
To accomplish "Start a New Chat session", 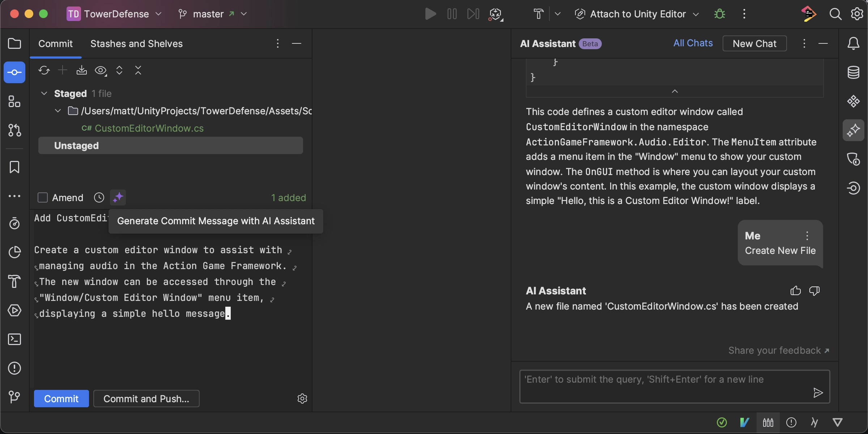I will [x=754, y=43].
